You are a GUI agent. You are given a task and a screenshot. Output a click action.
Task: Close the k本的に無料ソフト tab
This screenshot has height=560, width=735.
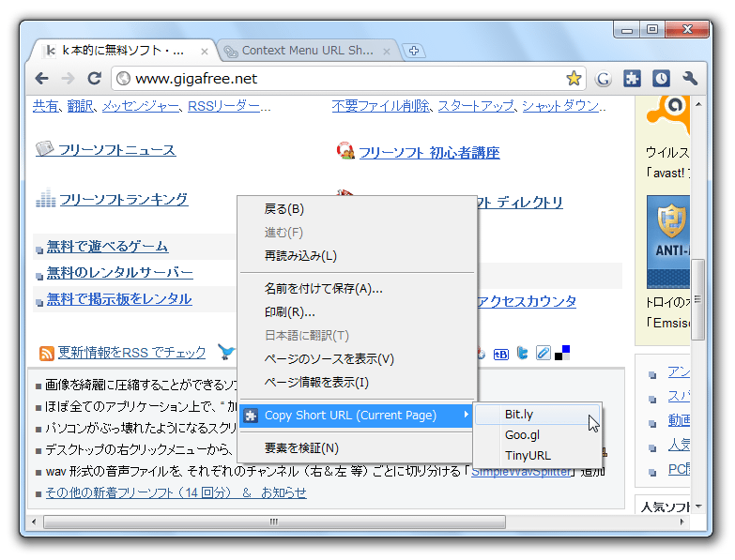point(205,52)
